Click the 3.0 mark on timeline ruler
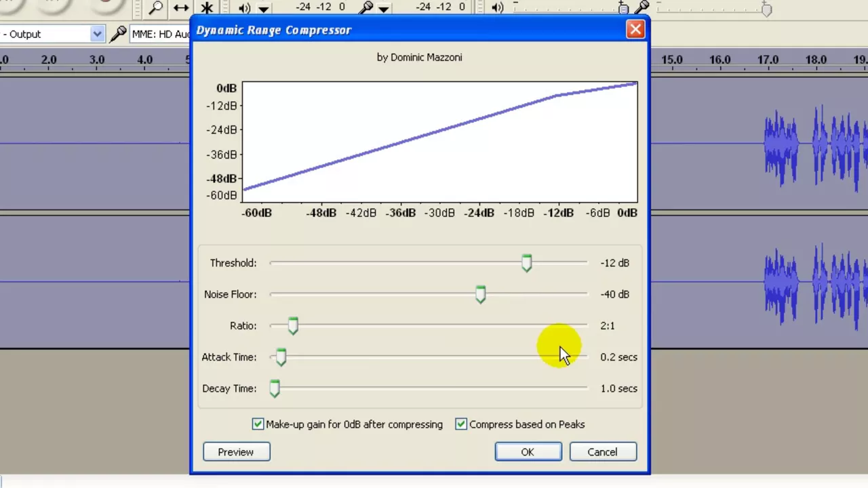Viewport: 868px width, 488px height. coord(97,60)
